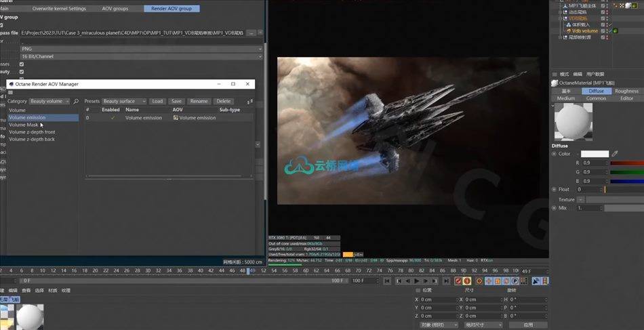Click the keyframe selection circle icon
The width and height of the screenshot is (644, 330).
point(479,281)
